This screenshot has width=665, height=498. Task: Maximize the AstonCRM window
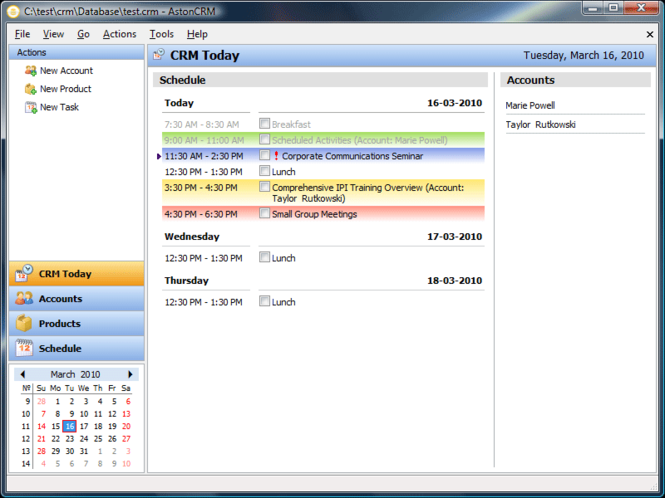[x=613, y=8]
